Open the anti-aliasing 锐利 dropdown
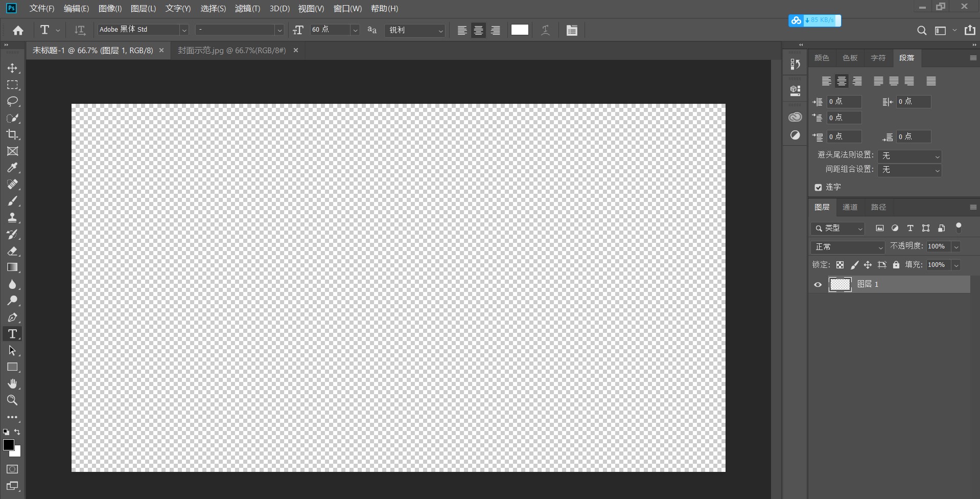Screen dimensions: 980x499 click(415, 30)
